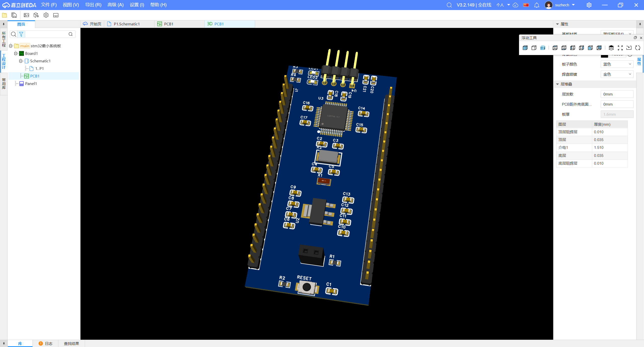Click the layer stack explode icon

[x=611, y=48]
